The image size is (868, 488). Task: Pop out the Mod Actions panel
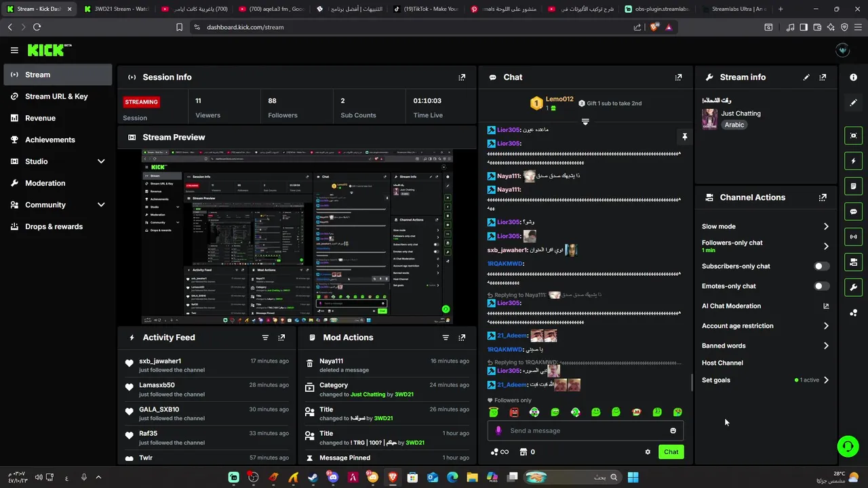tap(462, 338)
